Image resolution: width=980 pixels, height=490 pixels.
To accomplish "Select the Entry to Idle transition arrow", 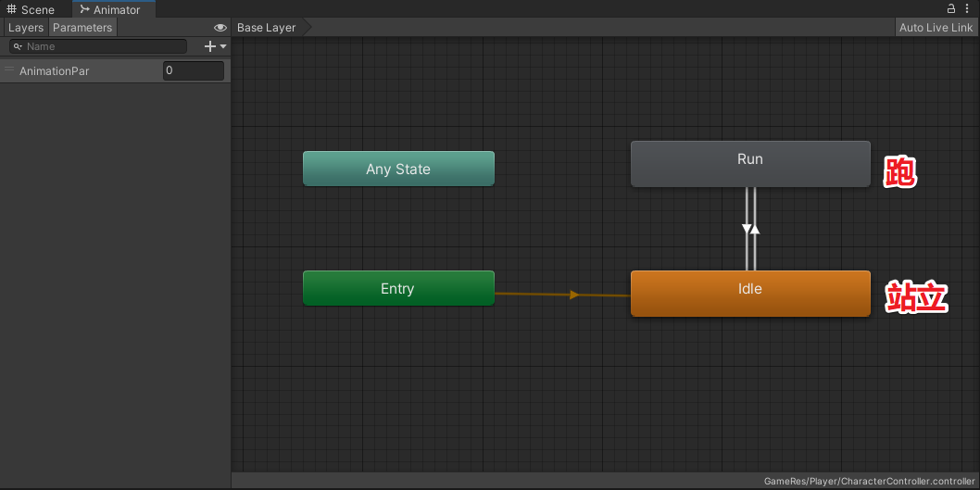I will pos(574,295).
